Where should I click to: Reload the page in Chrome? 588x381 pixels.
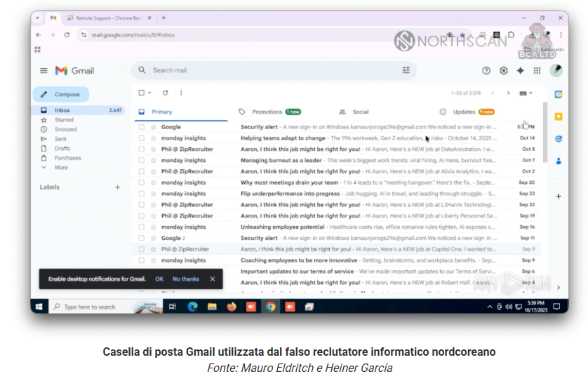(x=67, y=35)
